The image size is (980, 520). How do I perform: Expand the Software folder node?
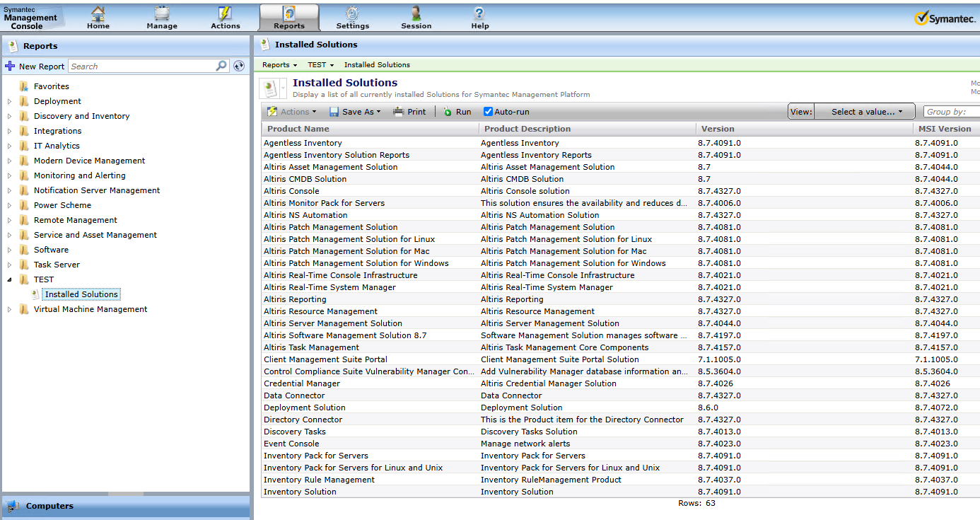pos(10,250)
